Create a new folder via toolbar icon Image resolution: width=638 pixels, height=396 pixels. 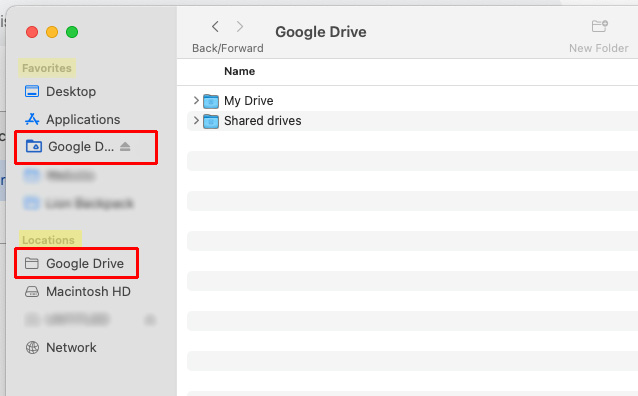point(599,26)
